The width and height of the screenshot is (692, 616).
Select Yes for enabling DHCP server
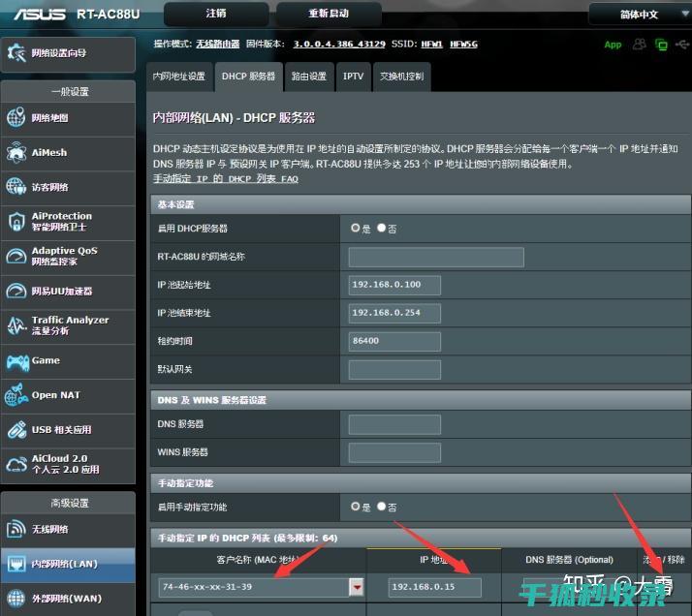tap(355, 228)
